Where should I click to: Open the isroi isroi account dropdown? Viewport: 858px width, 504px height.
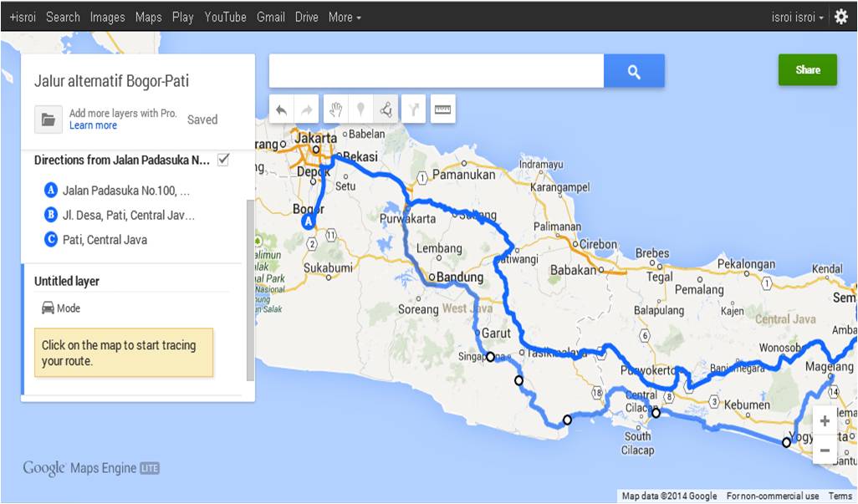pos(798,17)
